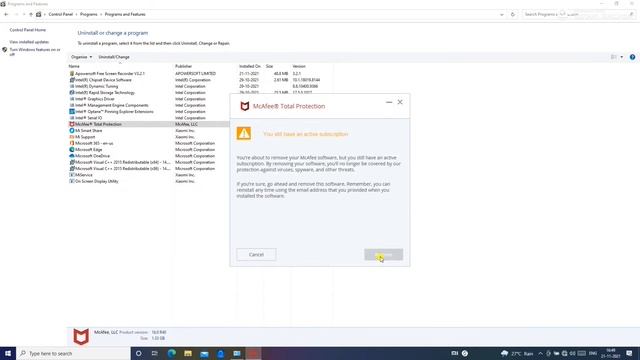Open view options dropdown arrow
The image size is (640, 360).
click(x=622, y=57)
